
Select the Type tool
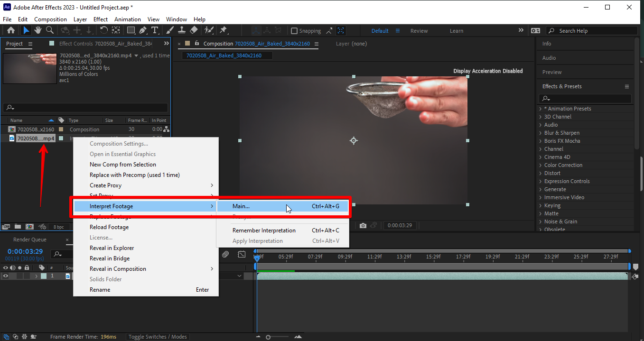point(155,30)
